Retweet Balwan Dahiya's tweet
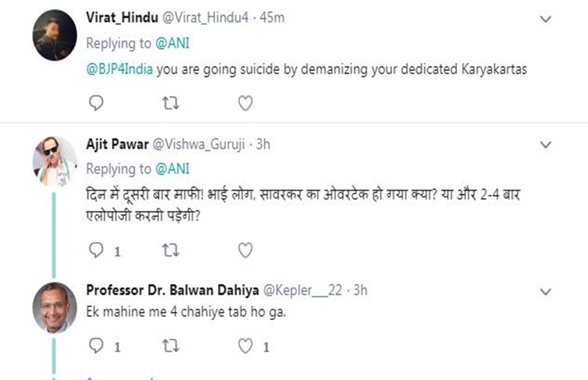The image size is (588, 380). tap(170, 345)
